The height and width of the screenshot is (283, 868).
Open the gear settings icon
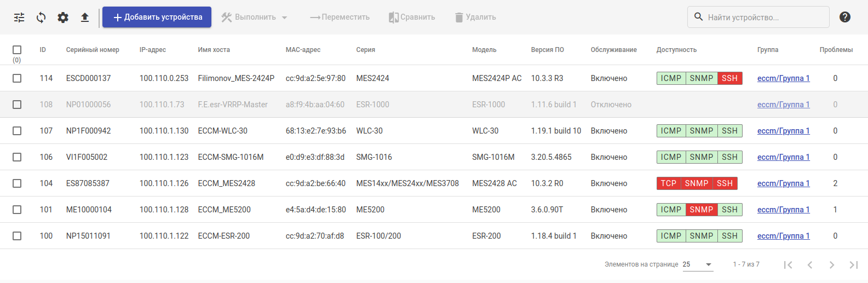pyautogui.click(x=63, y=18)
